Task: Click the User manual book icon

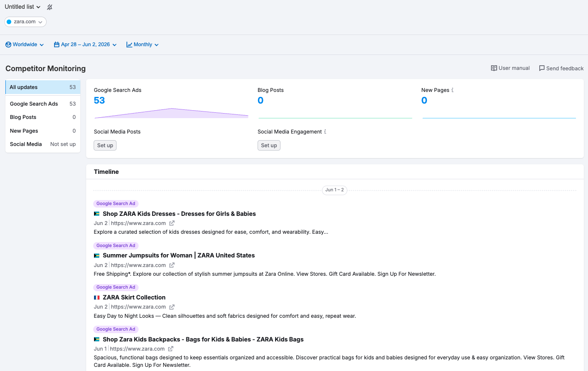Action: (x=494, y=68)
